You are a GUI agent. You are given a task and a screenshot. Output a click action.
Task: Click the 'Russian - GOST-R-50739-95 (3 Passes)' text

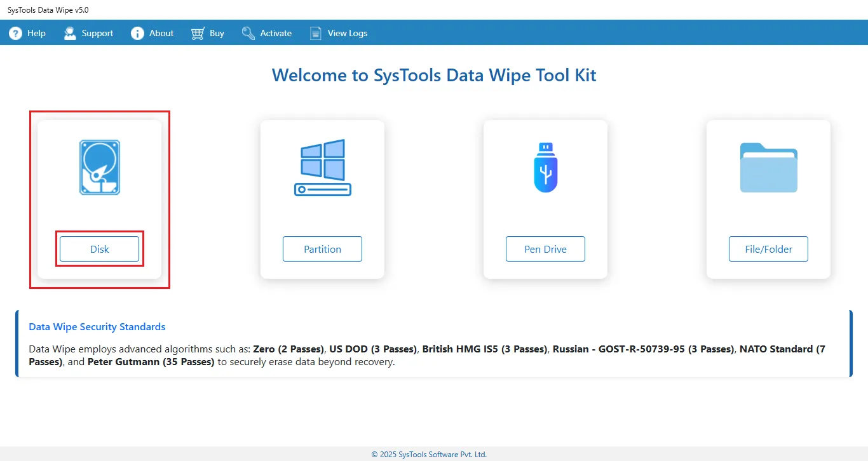click(644, 349)
